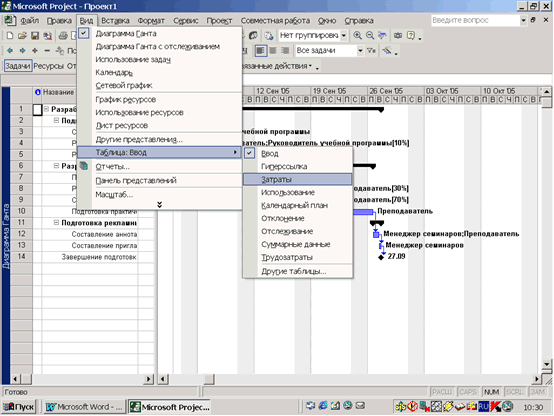554x416 pixels.
Task: Open the Файл menu
Action: click(x=29, y=21)
